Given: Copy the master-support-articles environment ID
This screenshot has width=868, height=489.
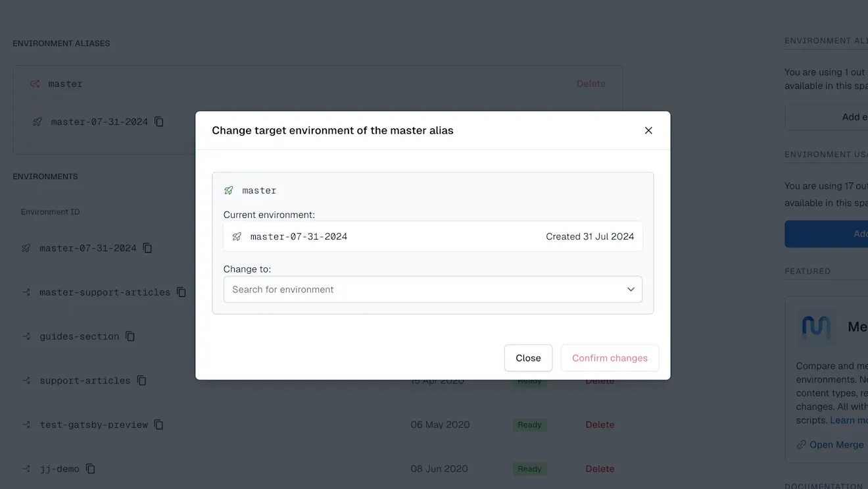Looking at the screenshot, I should (181, 292).
